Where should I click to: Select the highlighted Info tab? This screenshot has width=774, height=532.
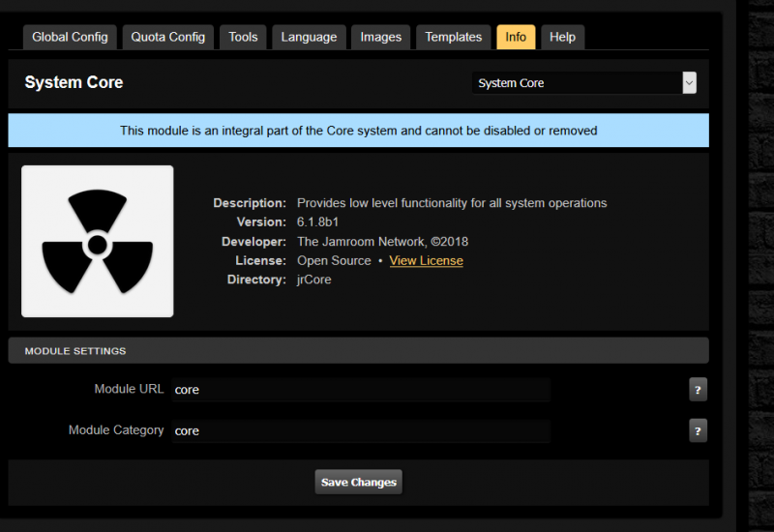click(516, 37)
